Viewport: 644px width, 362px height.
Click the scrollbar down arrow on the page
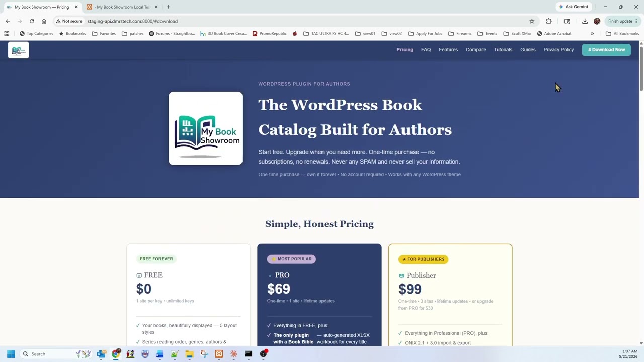[x=641, y=343]
